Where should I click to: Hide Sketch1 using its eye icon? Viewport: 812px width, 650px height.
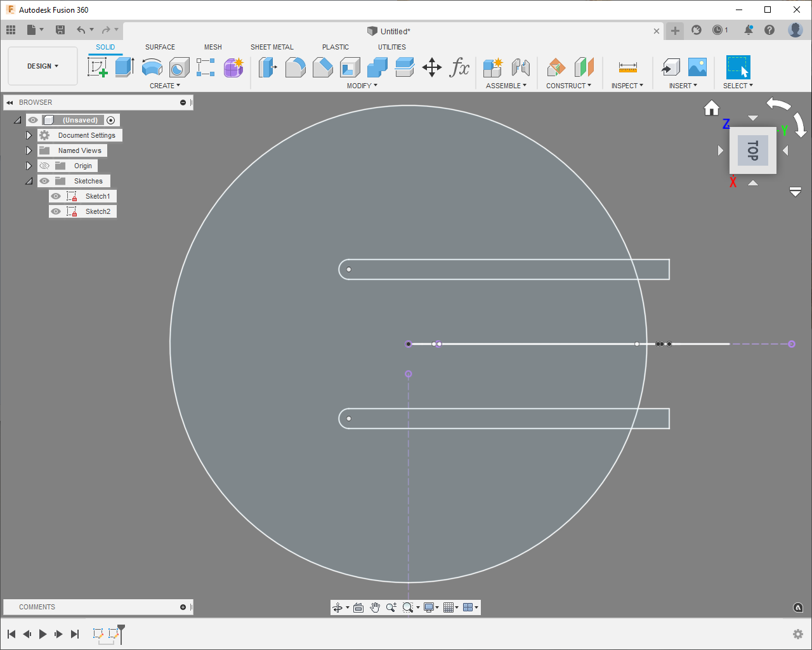[56, 196]
